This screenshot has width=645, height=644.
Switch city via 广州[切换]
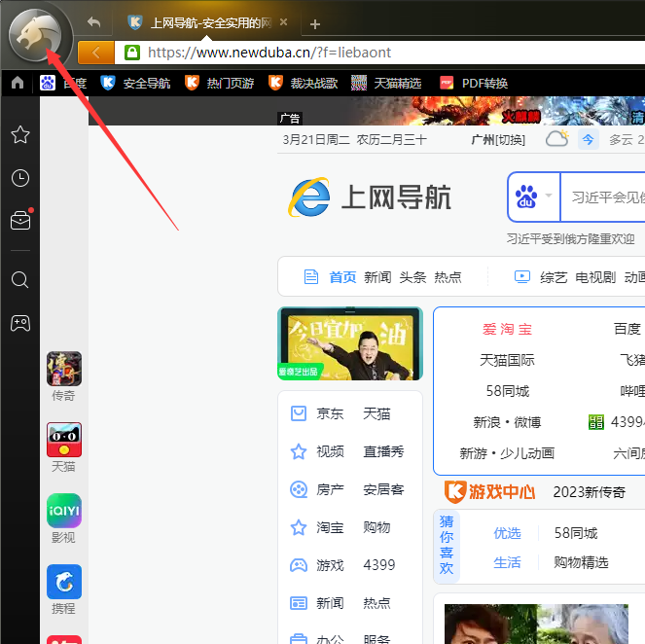498,140
